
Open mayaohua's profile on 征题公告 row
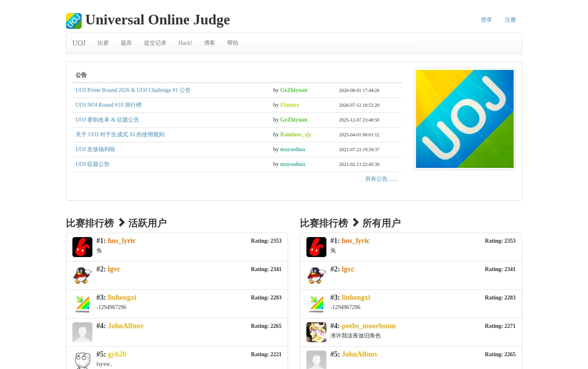click(292, 164)
